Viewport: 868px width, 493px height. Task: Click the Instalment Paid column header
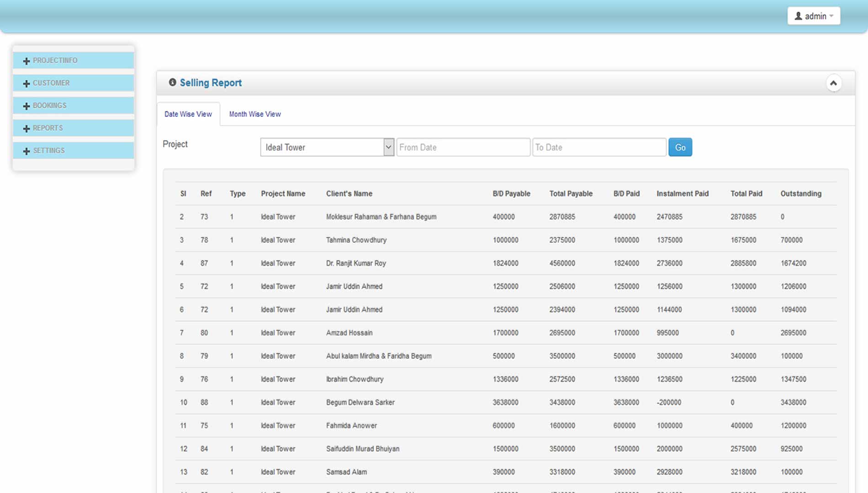(683, 194)
